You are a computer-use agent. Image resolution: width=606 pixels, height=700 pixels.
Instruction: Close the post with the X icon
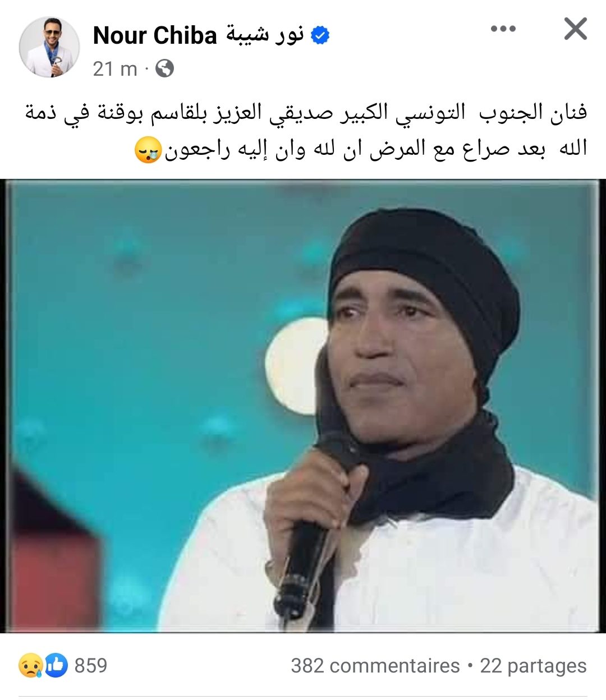[575, 29]
